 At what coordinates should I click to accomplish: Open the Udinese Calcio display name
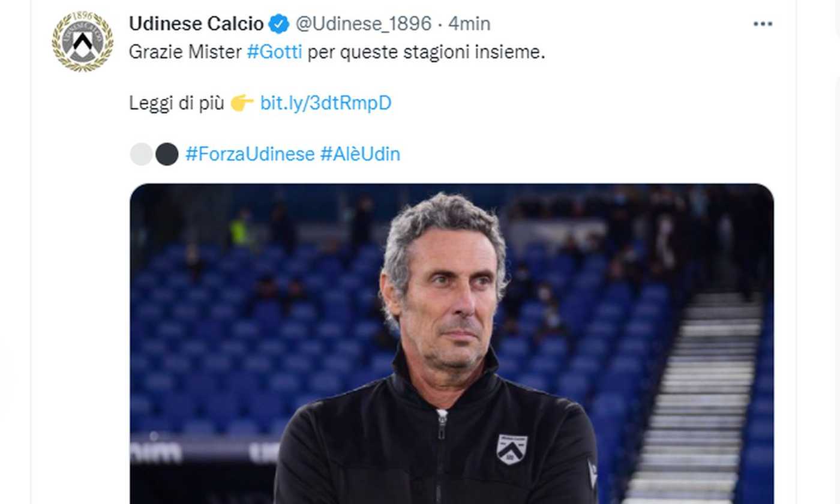(x=197, y=24)
